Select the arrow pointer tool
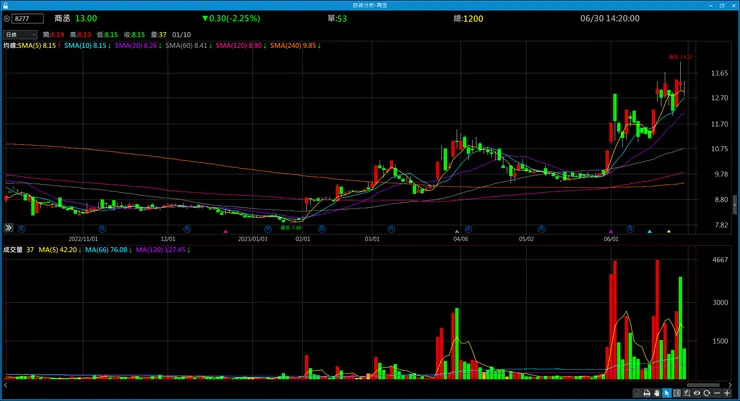740x401 pixels. 666,393
